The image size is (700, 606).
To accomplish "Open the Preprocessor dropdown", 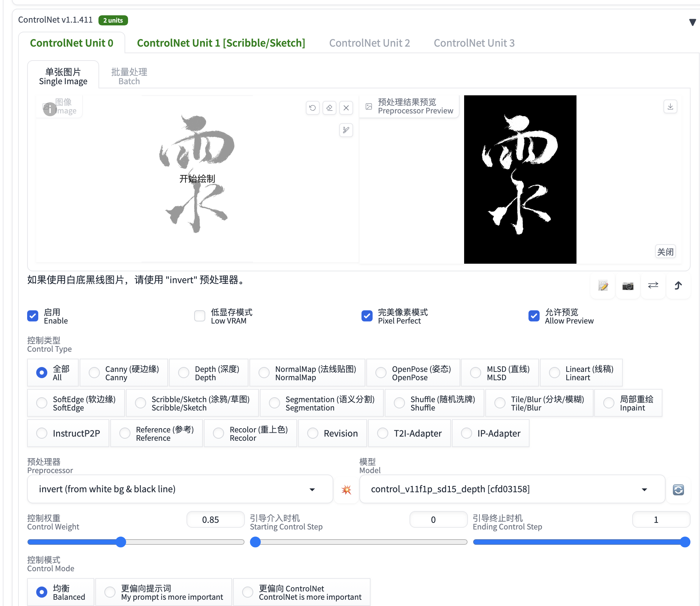I will pyautogui.click(x=180, y=489).
